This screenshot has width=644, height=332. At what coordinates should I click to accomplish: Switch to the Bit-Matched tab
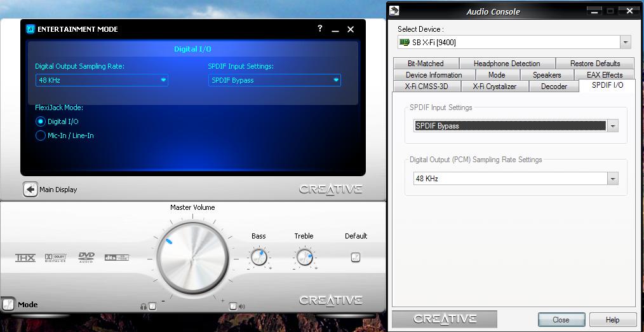point(426,64)
